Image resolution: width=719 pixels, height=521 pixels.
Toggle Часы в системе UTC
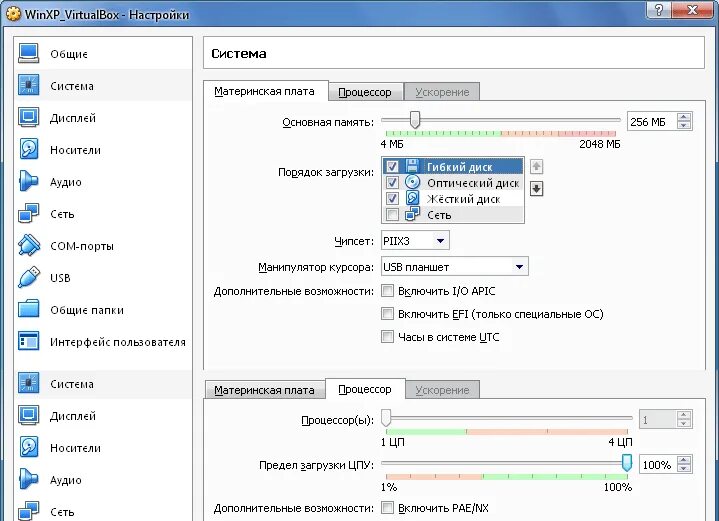pos(387,336)
